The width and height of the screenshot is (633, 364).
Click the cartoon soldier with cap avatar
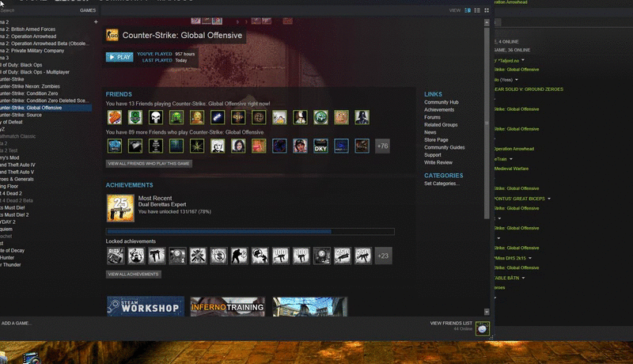point(300,146)
